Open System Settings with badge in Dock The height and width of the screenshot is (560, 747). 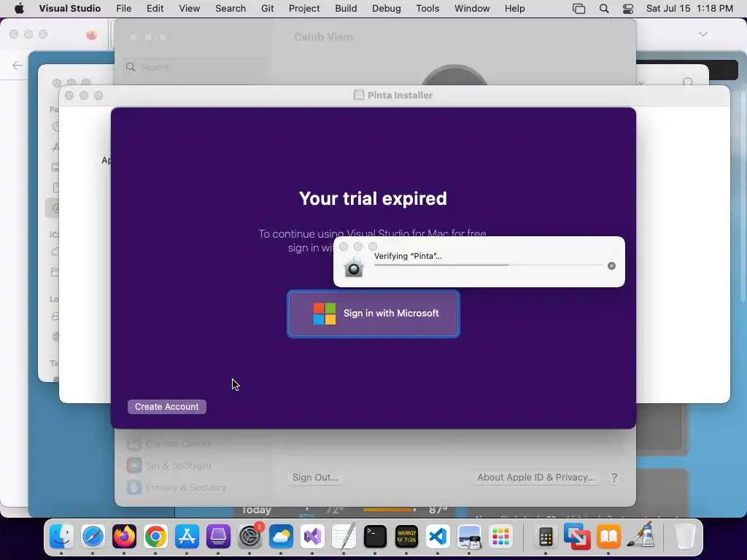coord(249,537)
